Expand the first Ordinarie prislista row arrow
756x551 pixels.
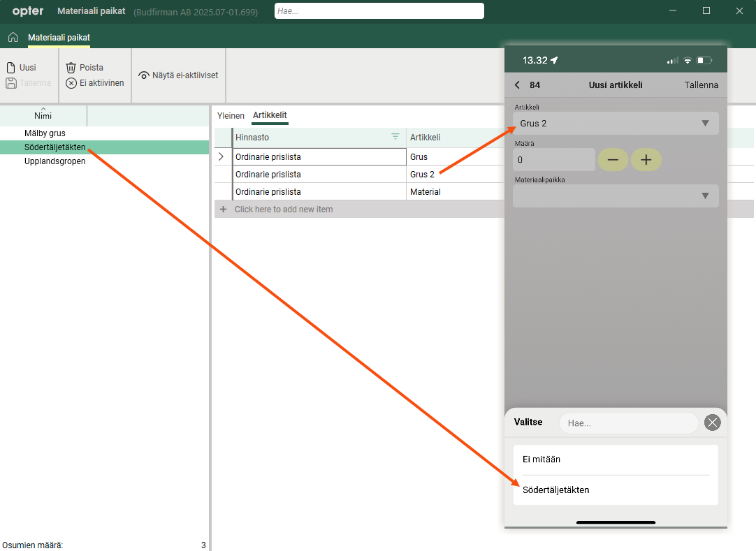[x=221, y=157]
